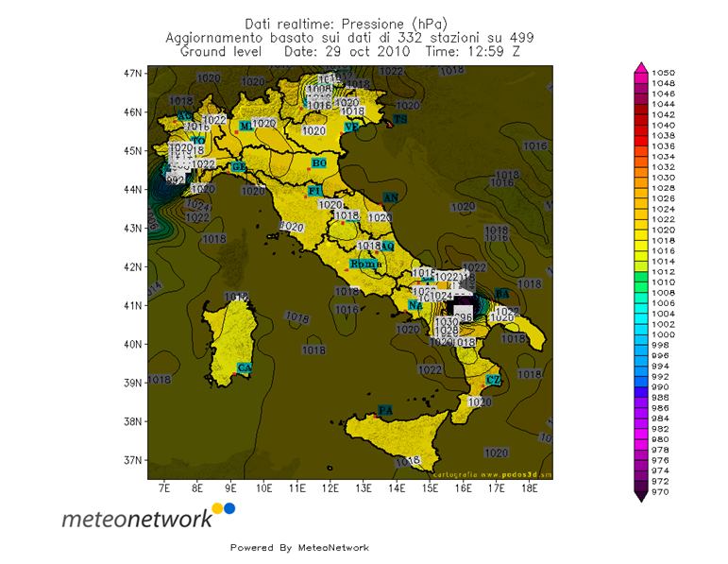Click the 47N latitude axis label

(x=133, y=74)
